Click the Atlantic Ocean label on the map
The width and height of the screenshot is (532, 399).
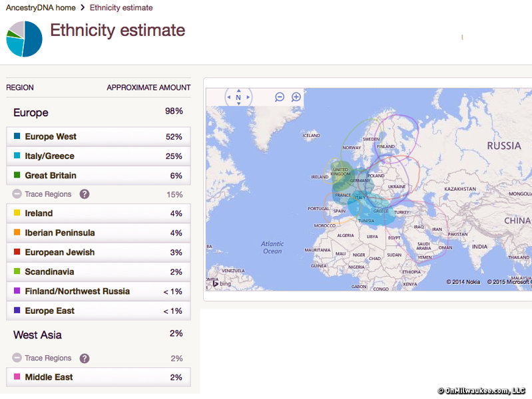(x=272, y=247)
